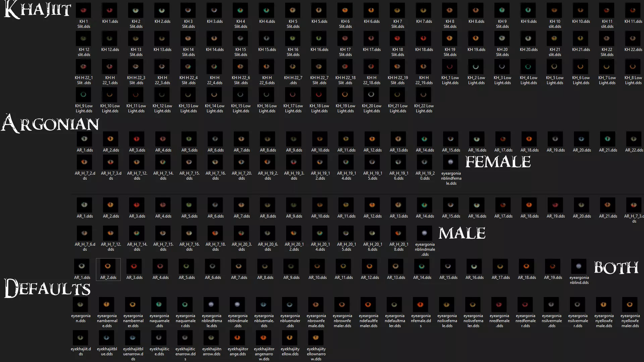
Task: Pick the eyekhajiitorange.dds eye icon
Action: click(x=237, y=338)
